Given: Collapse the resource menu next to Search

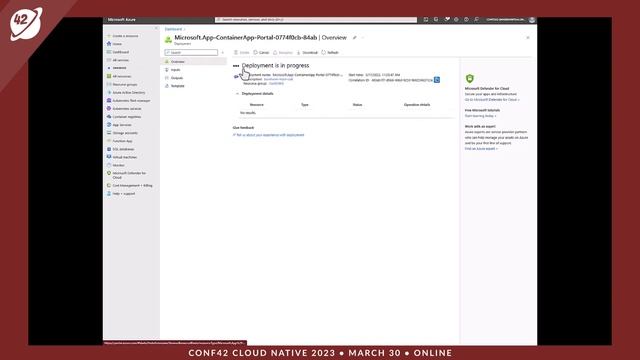Looking at the screenshot, I should [x=222, y=53].
